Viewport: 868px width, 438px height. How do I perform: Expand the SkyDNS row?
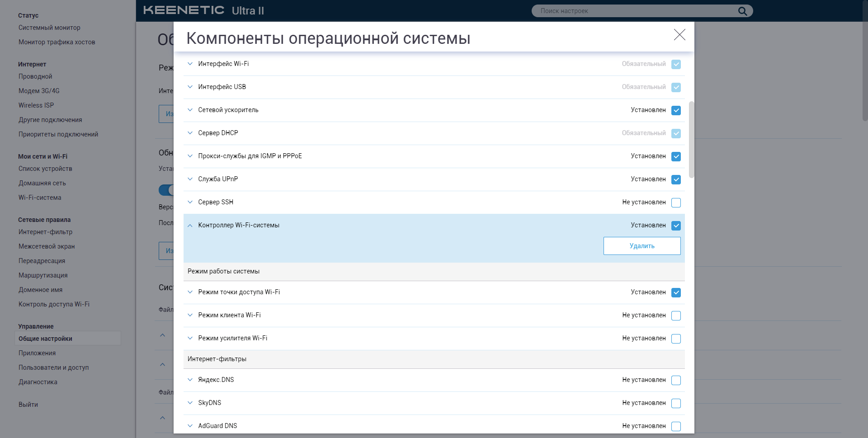pyautogui.click(x=190, y=403)
